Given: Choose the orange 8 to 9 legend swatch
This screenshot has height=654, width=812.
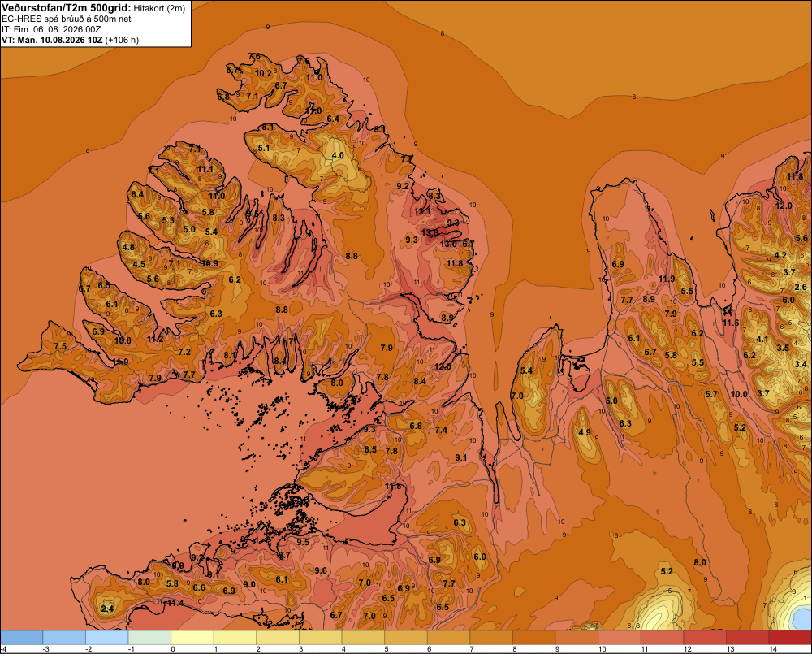Looking at the screenshot, I should coord(534,638).
